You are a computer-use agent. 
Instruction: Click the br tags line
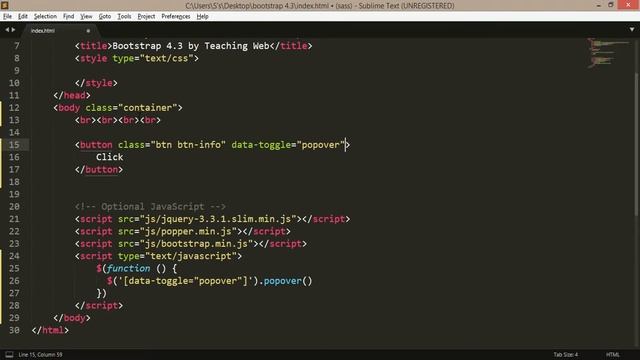[118, 120]
